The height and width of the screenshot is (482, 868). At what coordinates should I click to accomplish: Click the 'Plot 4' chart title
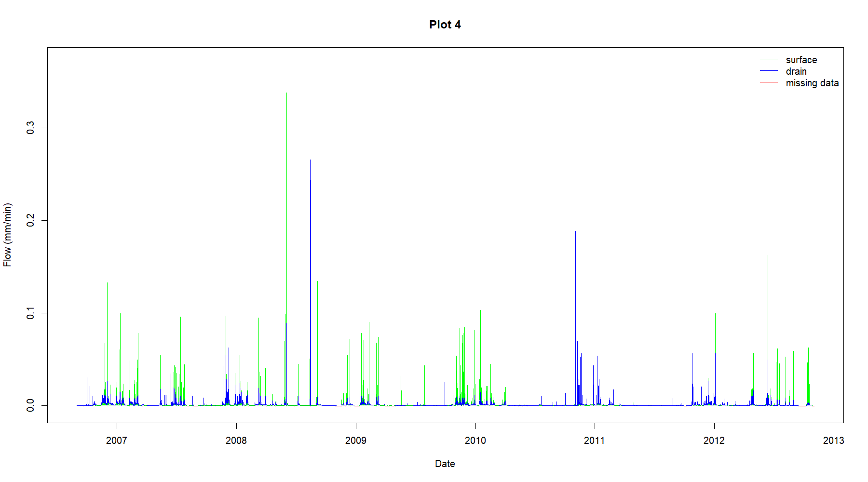[x=445, y=25]
